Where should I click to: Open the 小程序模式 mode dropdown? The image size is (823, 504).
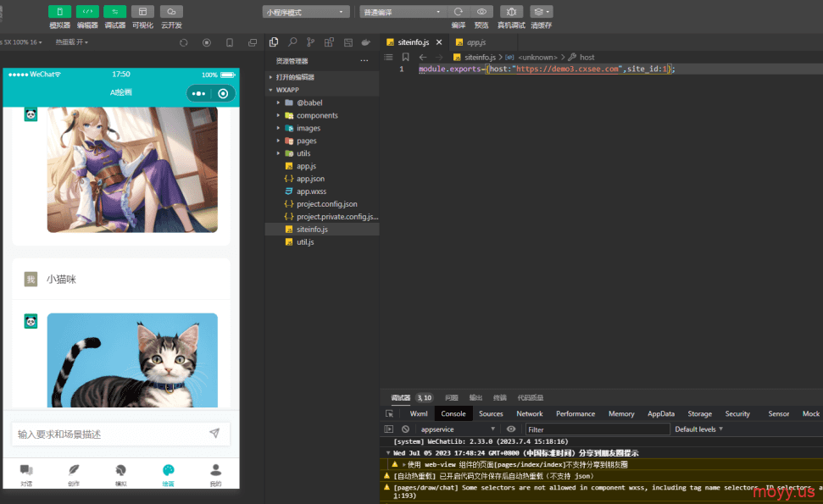coord(306,12)
